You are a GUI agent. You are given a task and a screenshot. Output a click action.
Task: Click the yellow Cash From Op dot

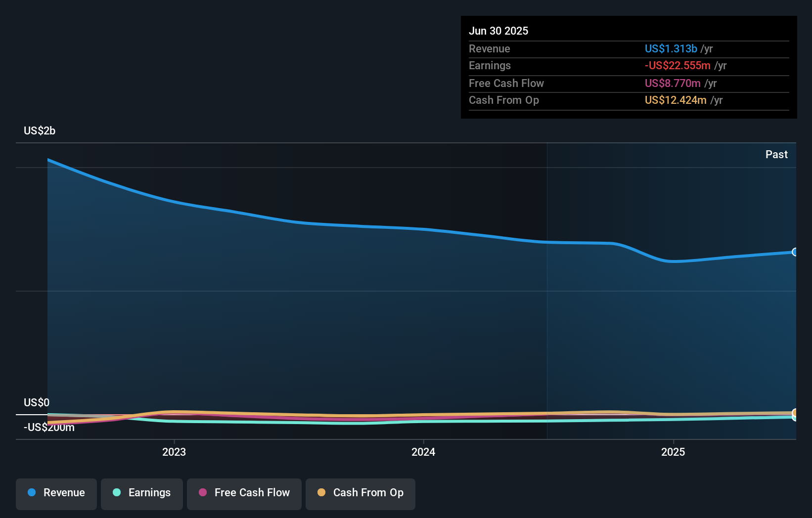point(321,492)
